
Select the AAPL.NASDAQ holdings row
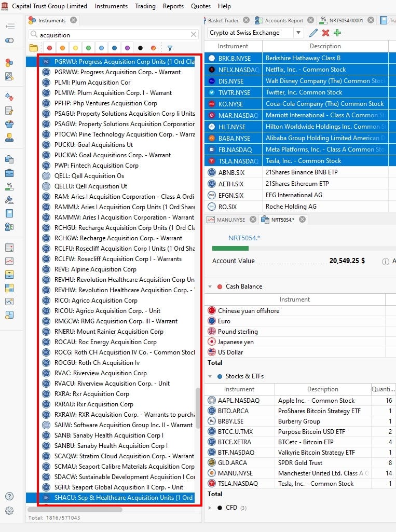pos(300,400)
